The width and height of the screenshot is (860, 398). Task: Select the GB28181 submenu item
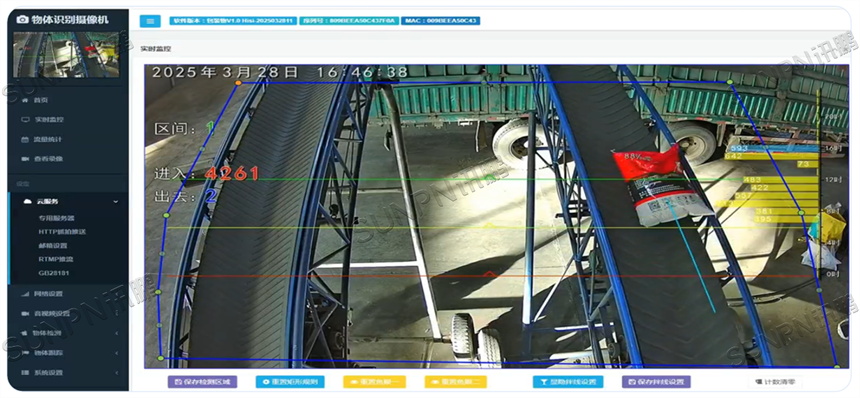coord(54,272)
